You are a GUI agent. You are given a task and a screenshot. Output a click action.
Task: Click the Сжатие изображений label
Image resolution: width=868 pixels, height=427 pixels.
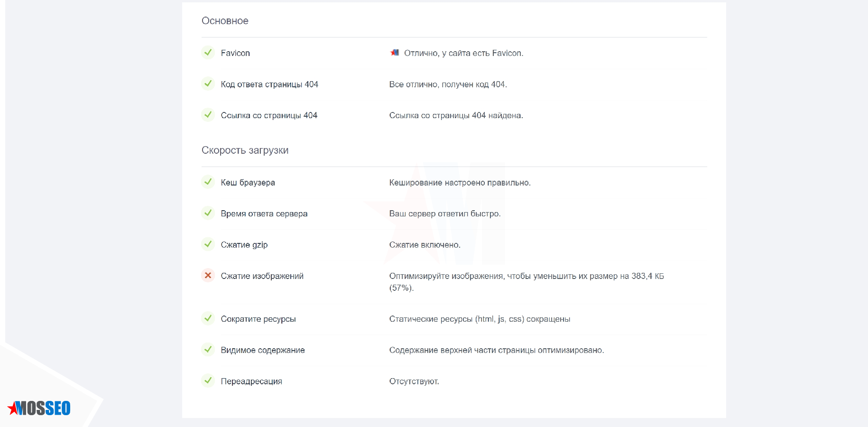point(262,276)
